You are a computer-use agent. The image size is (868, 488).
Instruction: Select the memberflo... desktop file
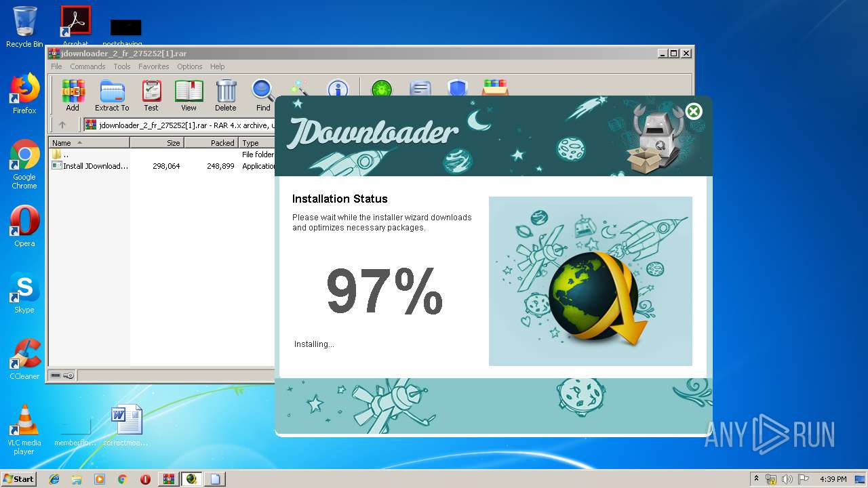[75, 430]
